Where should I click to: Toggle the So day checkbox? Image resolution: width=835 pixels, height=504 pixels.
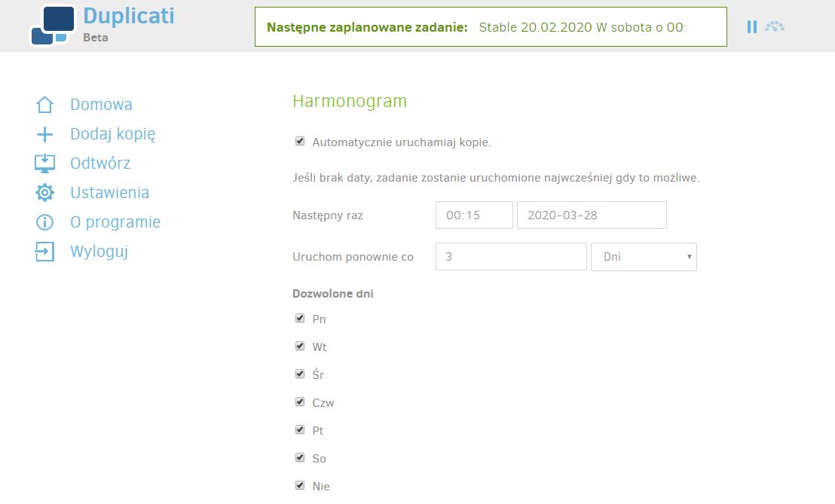point(300,457)
